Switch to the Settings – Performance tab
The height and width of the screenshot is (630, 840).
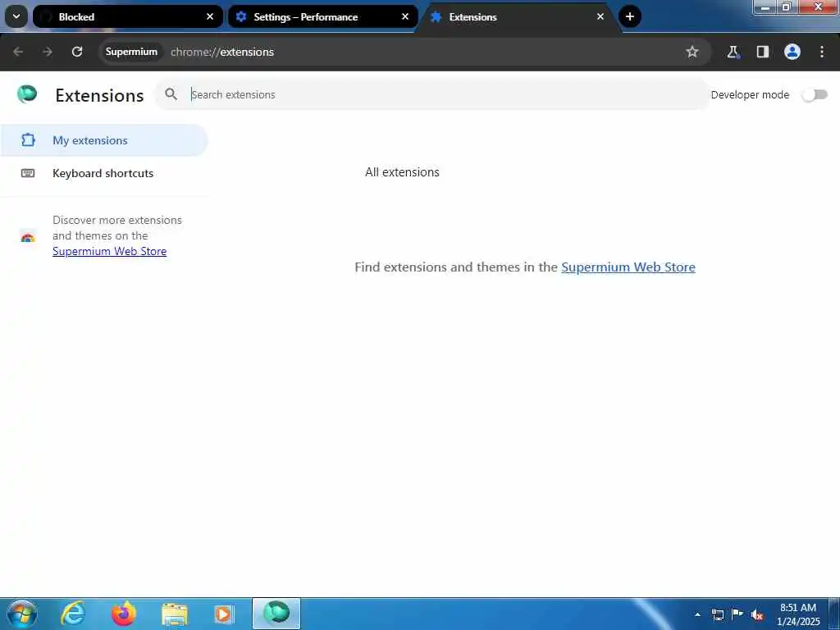pyautogui.click(x=322, y=16)
